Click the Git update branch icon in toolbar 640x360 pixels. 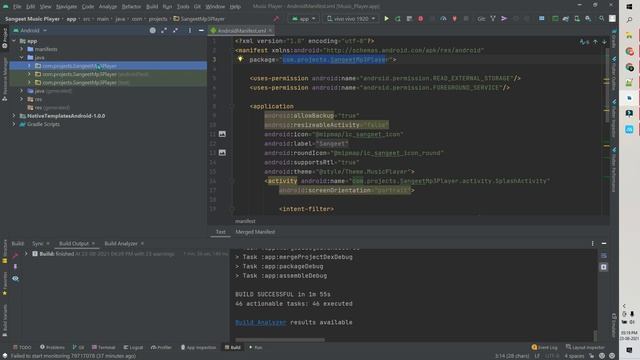(x=493, y=19)
